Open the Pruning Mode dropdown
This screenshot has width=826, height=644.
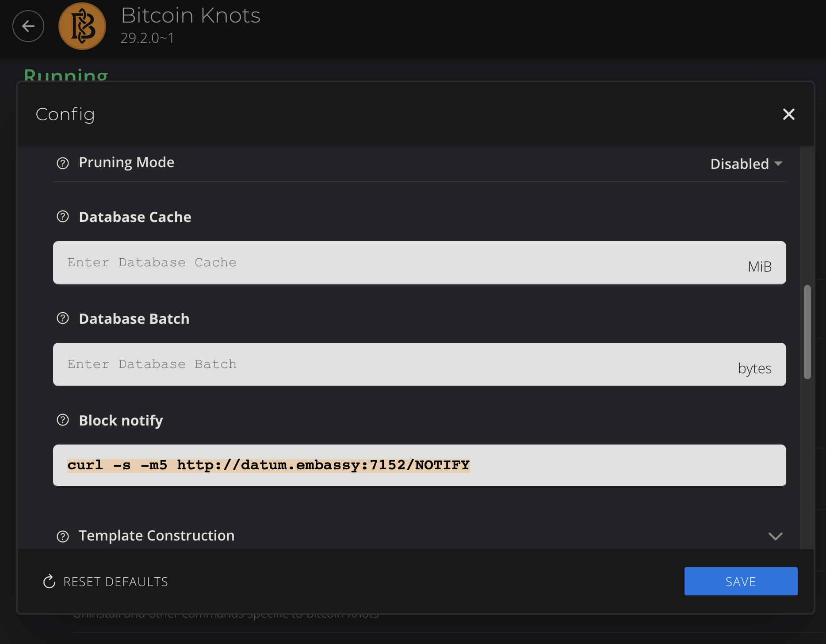click(746, 164)
